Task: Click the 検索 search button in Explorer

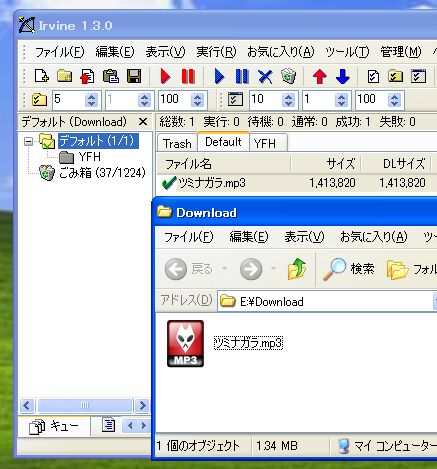Action: tap(349, 269)
